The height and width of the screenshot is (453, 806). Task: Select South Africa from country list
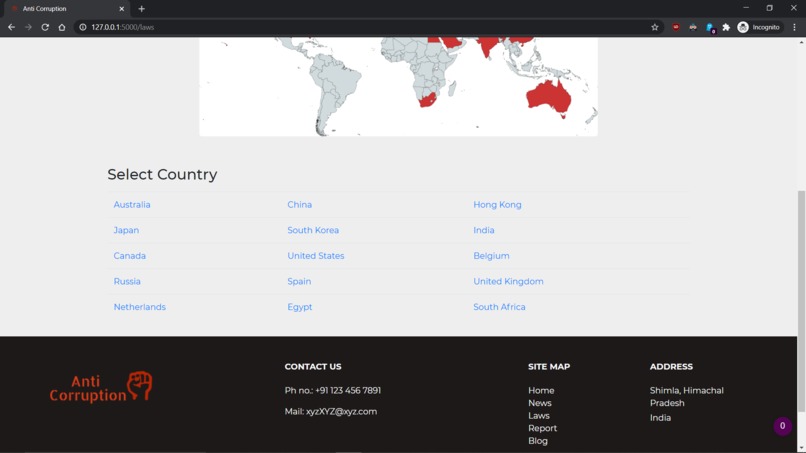click(x=499, y=307)
